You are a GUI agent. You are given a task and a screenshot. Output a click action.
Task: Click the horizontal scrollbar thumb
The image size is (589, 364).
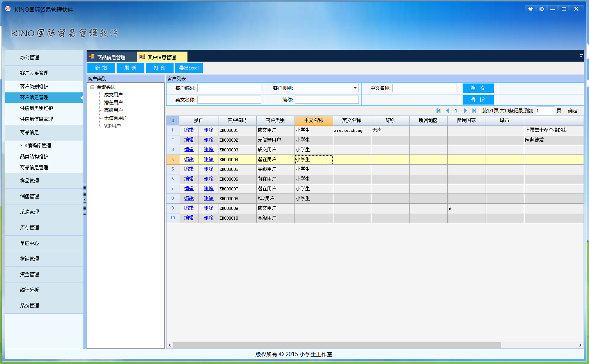coord(337,345)
